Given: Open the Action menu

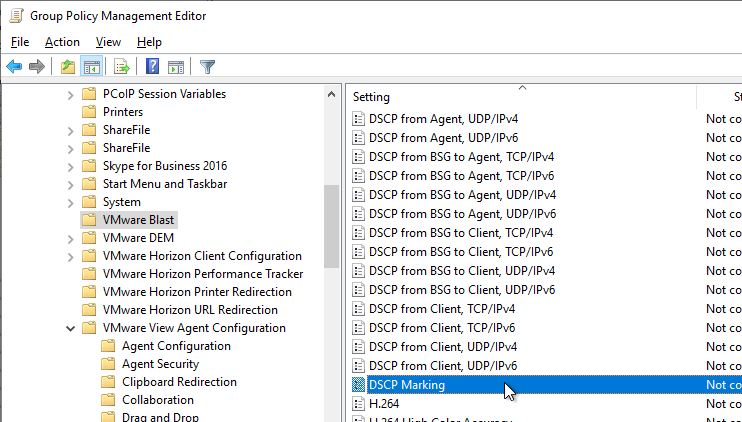Looking at the screenshot, I should [62, 42].
